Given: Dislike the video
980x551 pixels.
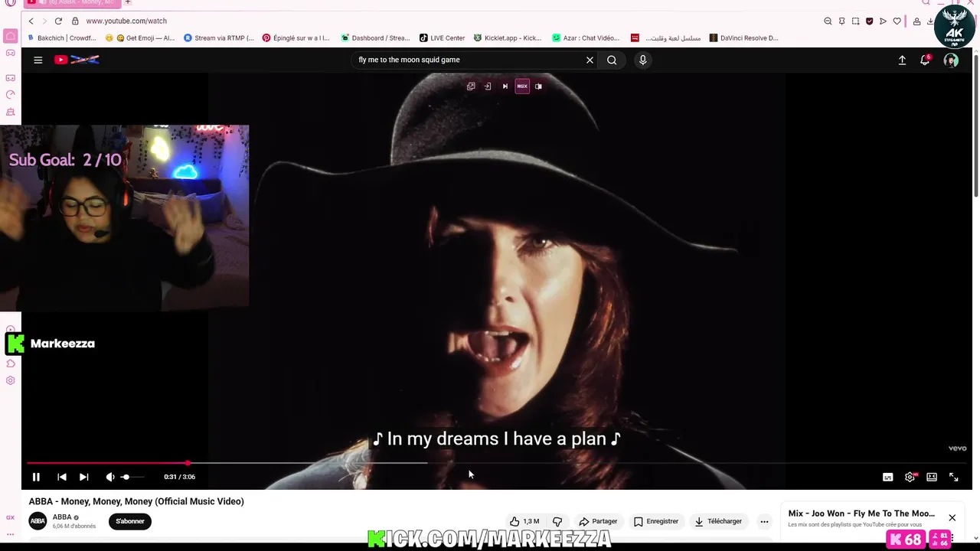Looking at the screenshot, I should click(x=557, y=521).
